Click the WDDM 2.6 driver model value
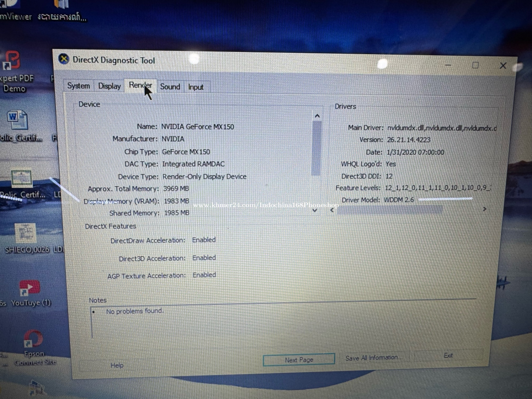532x399 pixels. (x=399, y=200)
